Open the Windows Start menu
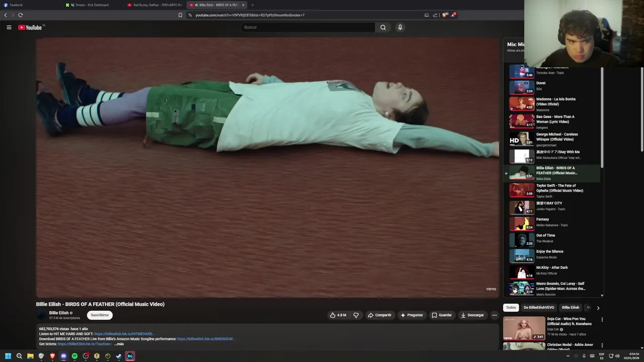644x362 pixels. [x=8, y=356]
